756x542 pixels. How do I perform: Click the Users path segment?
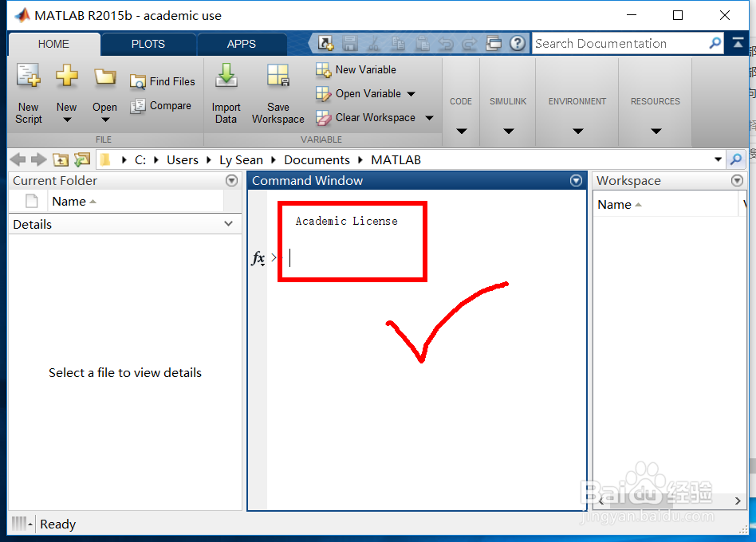(x=183, y=160)
